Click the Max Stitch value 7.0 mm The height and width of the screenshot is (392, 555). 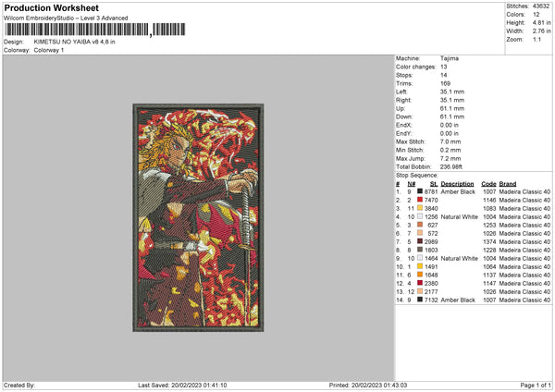[450, 141]
